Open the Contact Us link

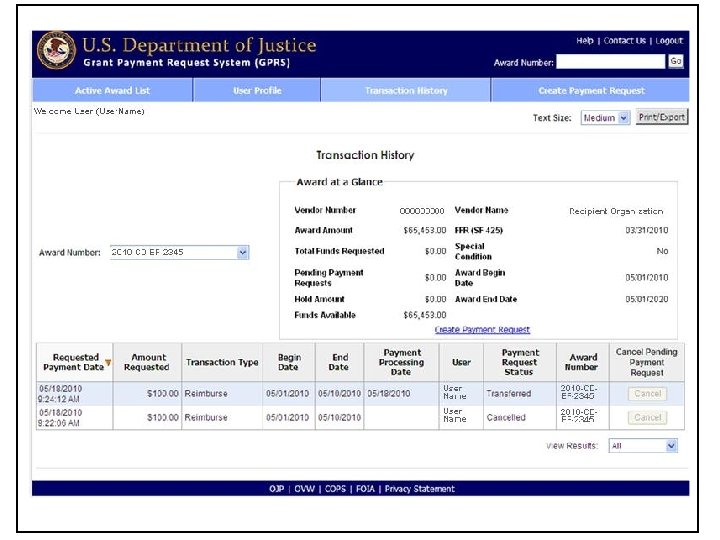pos(624,40)
